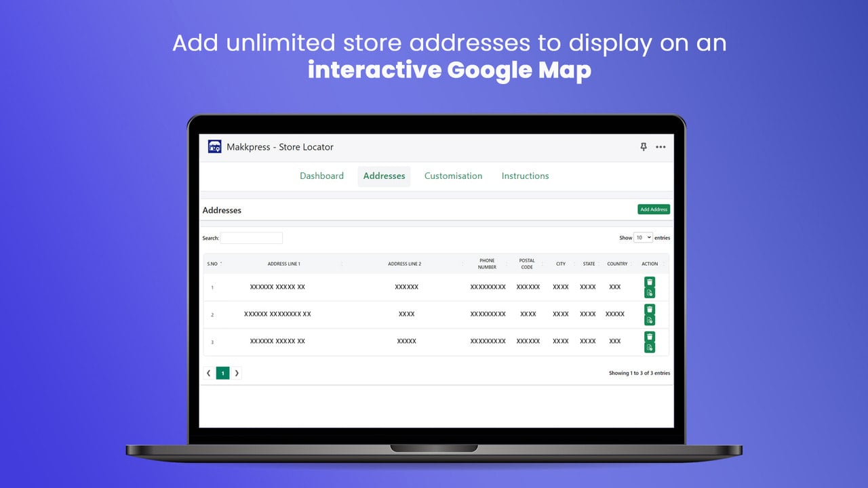868x488 pixels.
Task: Switch to the Dashboard tab
Action: coord(321,176)
